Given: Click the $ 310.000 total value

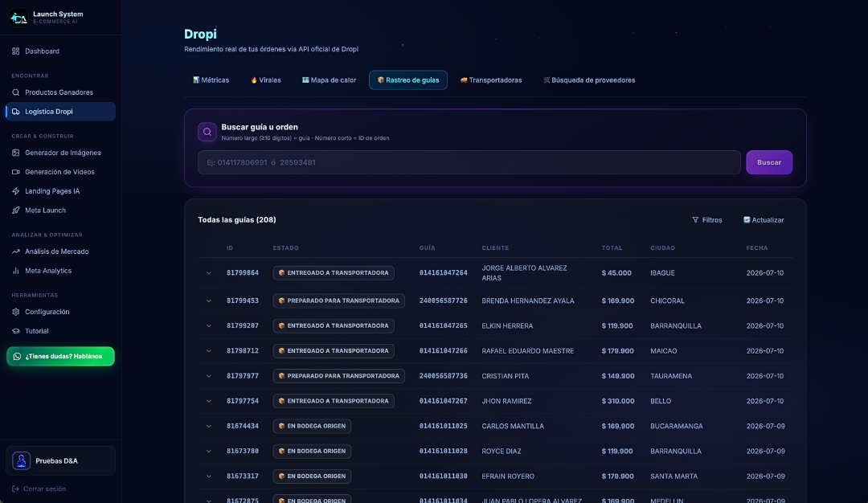Looking at the screenshot, I should [618, 401].
